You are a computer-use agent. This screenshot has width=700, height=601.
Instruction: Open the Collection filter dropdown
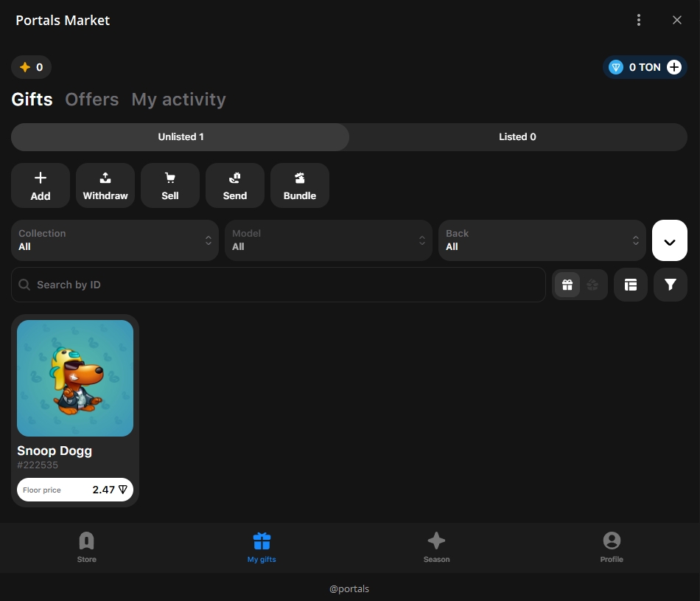pos(115,240)
